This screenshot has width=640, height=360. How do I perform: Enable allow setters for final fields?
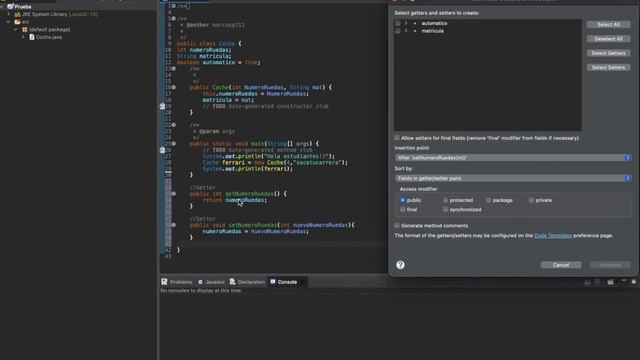pyautogui.click(x=397, y=138)
